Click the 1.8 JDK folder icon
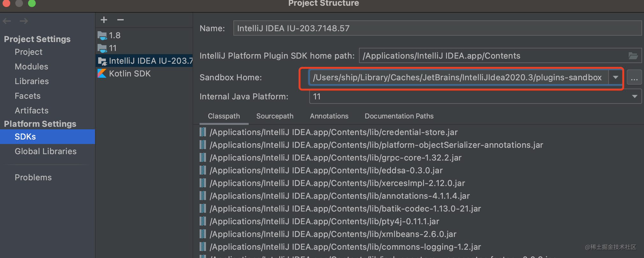 pyautogui.click(x=102, y=35)
